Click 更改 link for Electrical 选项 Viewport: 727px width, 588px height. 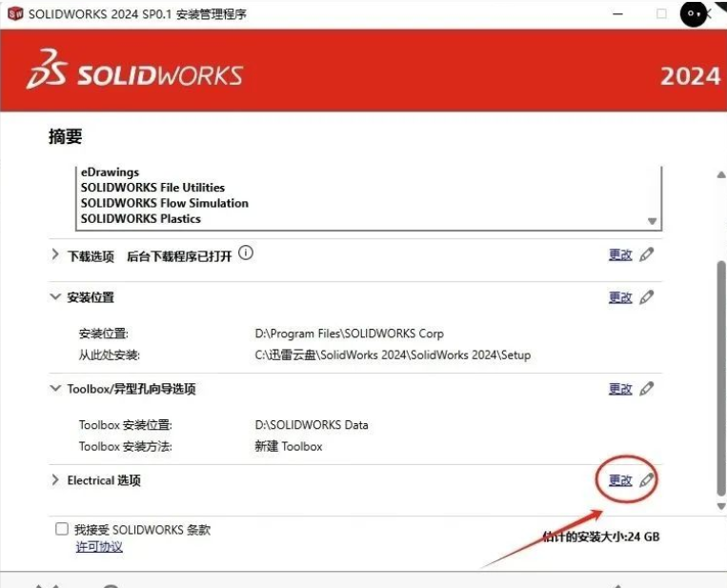(x=620, y=480)
